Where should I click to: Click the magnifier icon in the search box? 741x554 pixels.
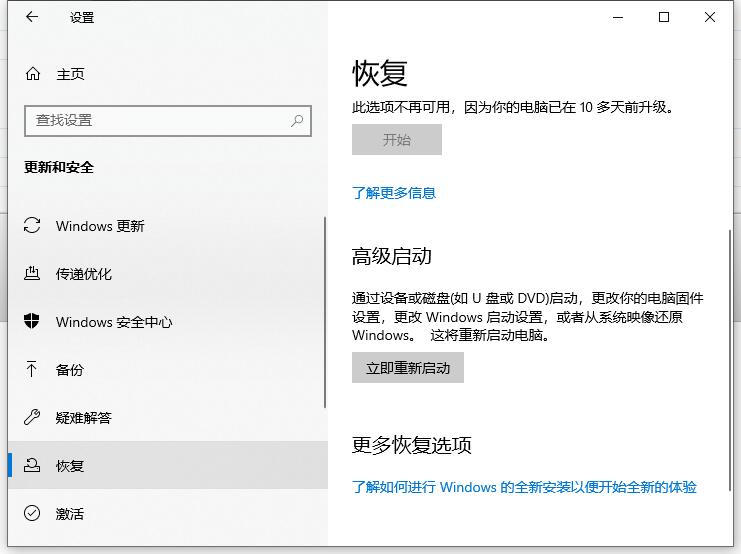pyautogui.click(x=297, y=121)
